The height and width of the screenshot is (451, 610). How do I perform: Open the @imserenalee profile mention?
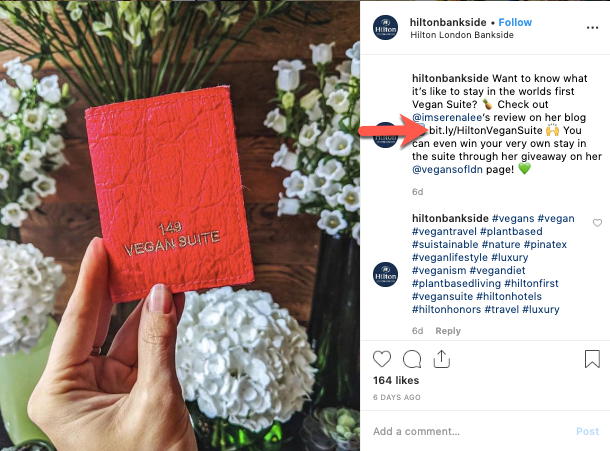point(447,117)
